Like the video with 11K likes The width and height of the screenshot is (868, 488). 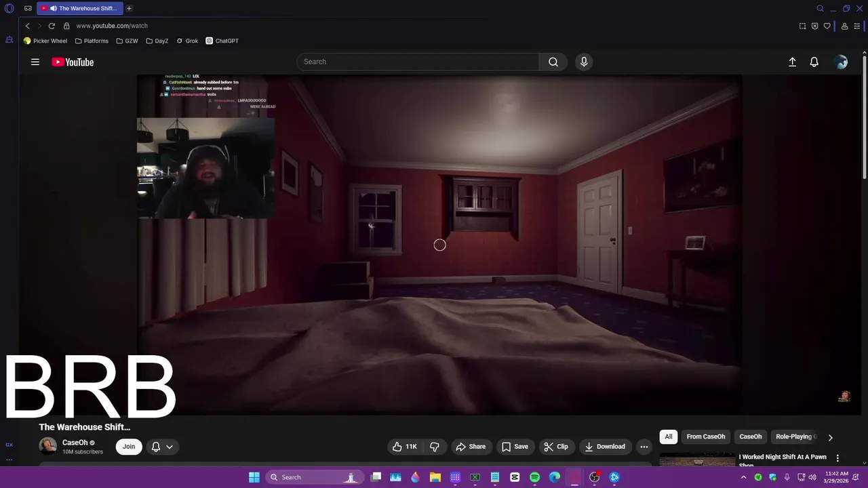405,447
